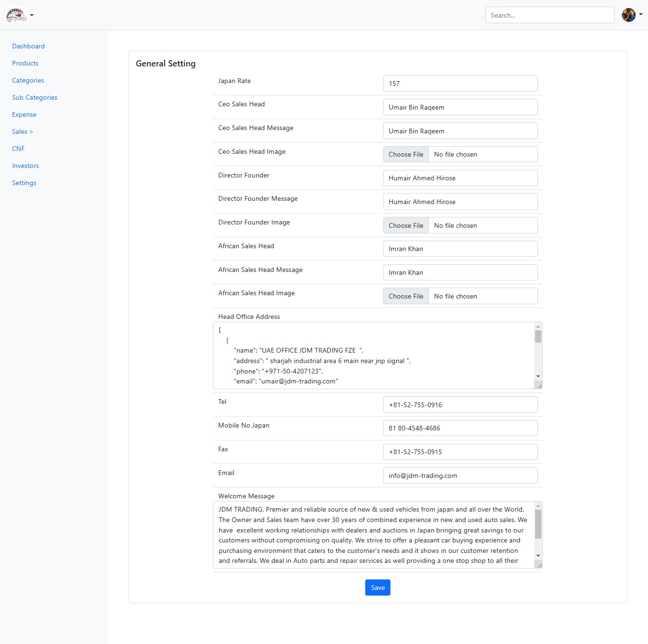The image size is (648, 644).
Task: Choose File for Director Founder Image
Action: [x=406, y=225]
